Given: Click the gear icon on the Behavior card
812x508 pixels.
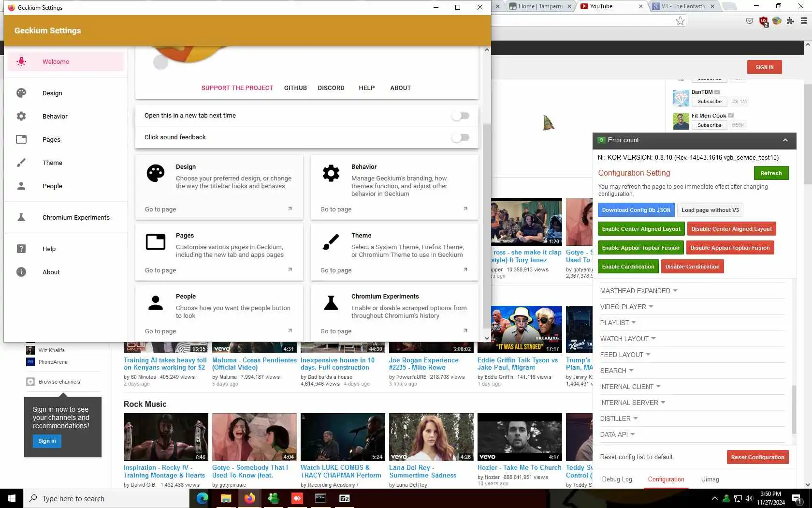Looking at the screenshot, I should (x=331, y=173).
